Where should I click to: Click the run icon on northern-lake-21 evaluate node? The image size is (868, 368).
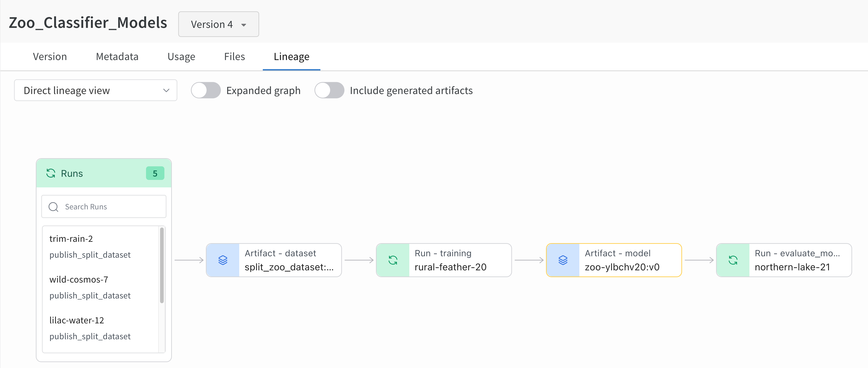coord(734,260)
